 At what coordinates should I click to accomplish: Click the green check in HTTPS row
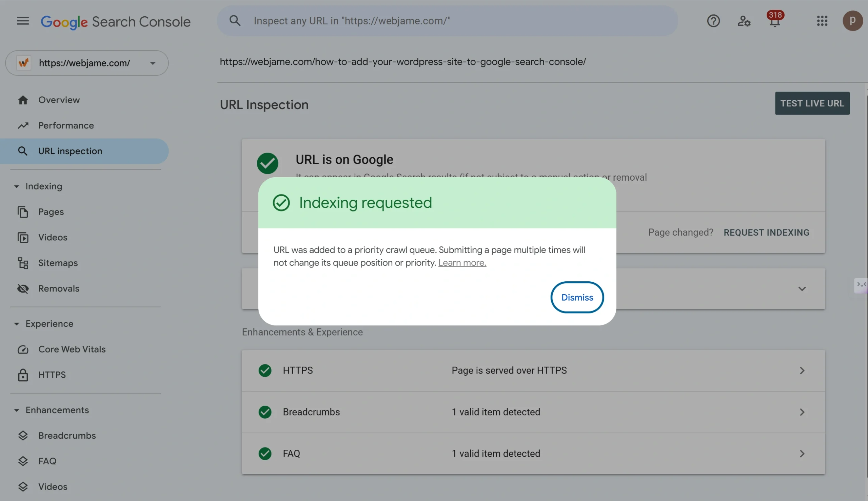[265, 370]
